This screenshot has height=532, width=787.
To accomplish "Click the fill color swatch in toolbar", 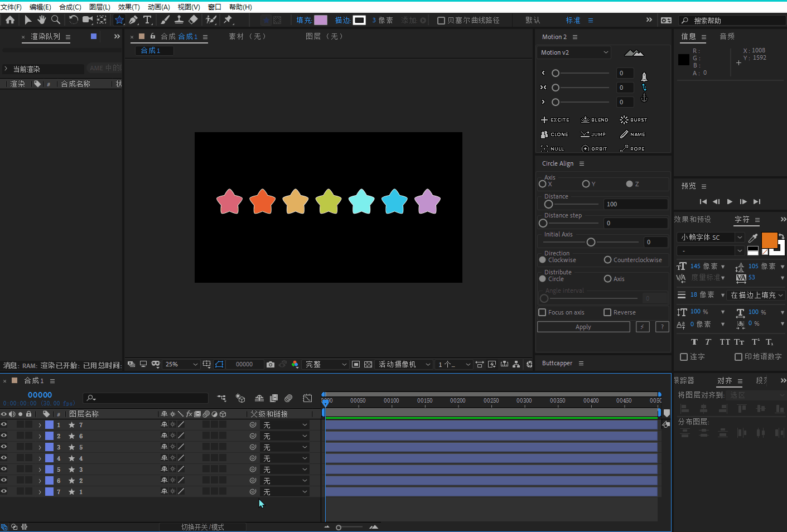I will coord(321,20).
